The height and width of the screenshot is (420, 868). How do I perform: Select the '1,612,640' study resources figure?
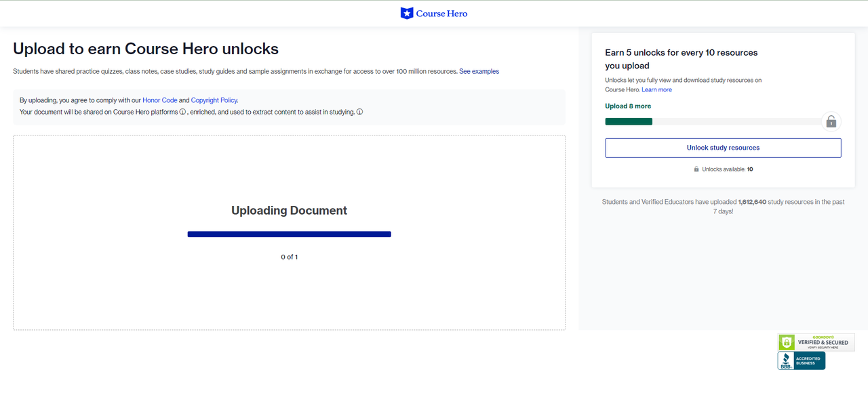[752, 202]
